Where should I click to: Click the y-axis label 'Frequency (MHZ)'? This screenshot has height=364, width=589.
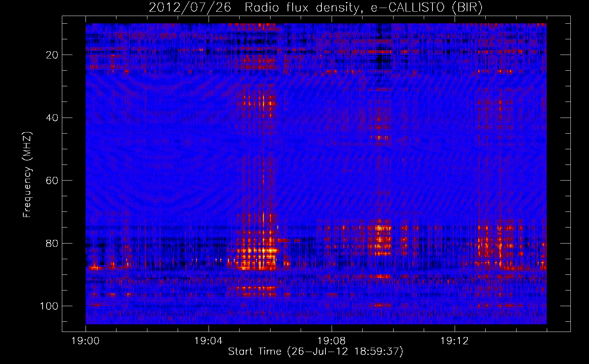tap(27, 175)
